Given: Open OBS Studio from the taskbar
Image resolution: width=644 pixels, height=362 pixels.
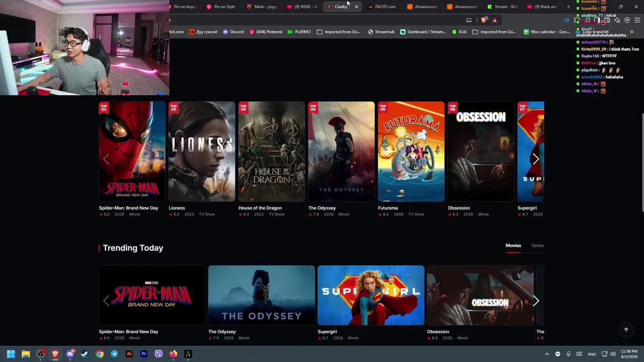Looking at the screenshot, I should tap(40, 354).
